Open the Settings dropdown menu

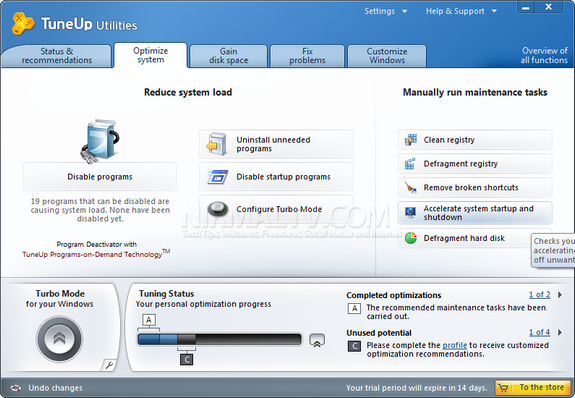385,11
